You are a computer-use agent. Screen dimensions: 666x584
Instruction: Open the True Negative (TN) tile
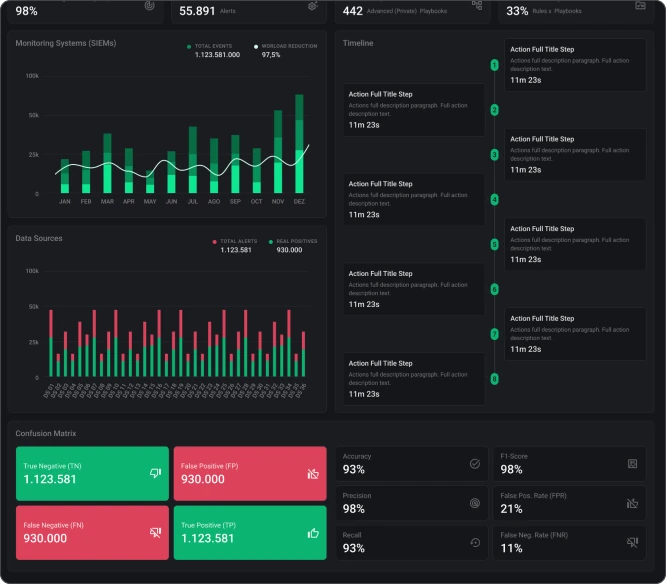click(x=92, y=474)
